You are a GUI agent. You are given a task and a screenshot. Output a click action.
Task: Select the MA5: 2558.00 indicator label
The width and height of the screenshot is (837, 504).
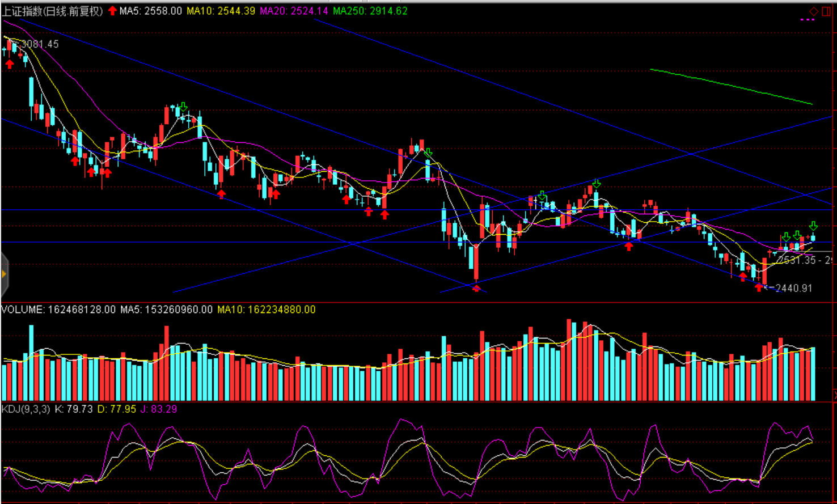click(x=151, y=11)
